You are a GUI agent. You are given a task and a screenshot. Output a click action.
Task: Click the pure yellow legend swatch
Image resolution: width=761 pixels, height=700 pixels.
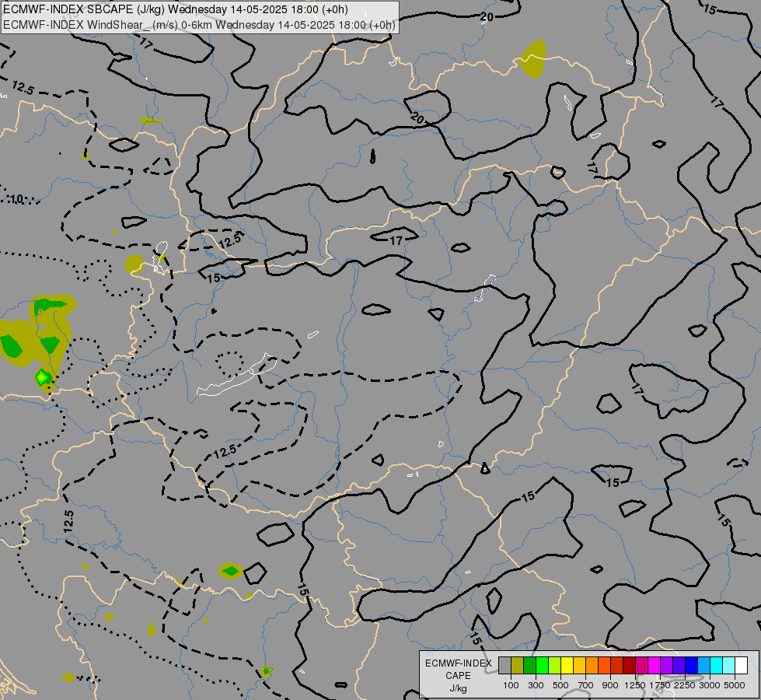tap(567, 665)
